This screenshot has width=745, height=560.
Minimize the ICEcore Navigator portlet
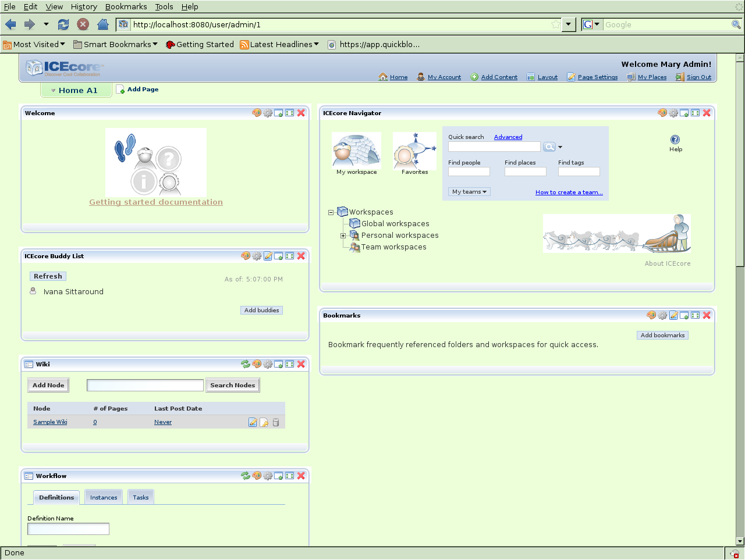click(684, 113)
